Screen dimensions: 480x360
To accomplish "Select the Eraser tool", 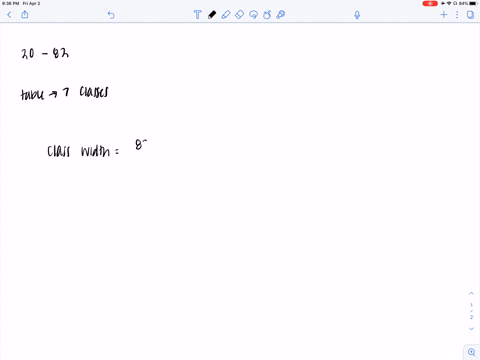I will point(239,15).
